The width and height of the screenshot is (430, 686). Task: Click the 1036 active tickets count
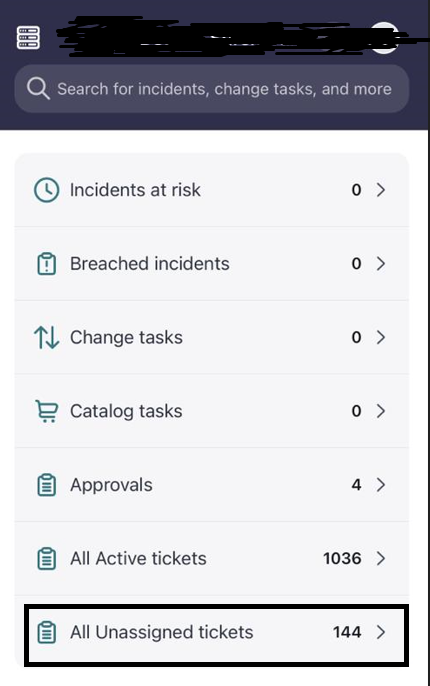pos(342,559)
